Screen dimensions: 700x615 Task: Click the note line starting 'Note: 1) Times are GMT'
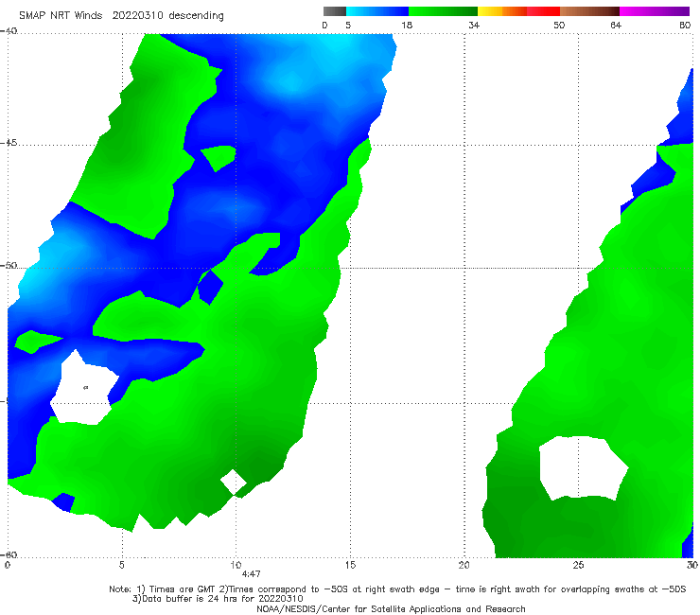(x=397, y=589)
